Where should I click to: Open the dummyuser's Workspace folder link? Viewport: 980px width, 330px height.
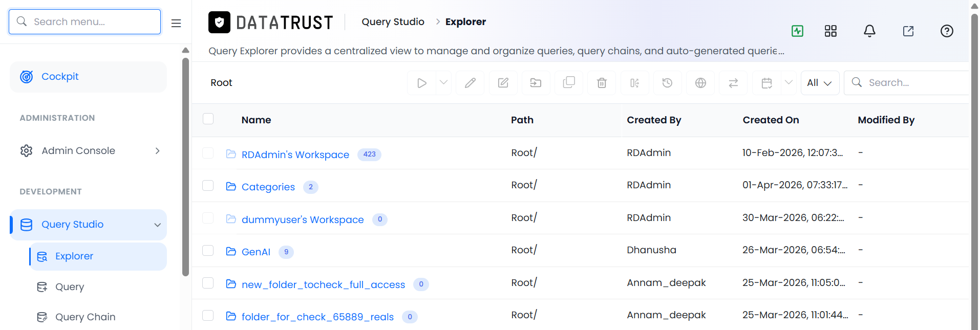303,219
